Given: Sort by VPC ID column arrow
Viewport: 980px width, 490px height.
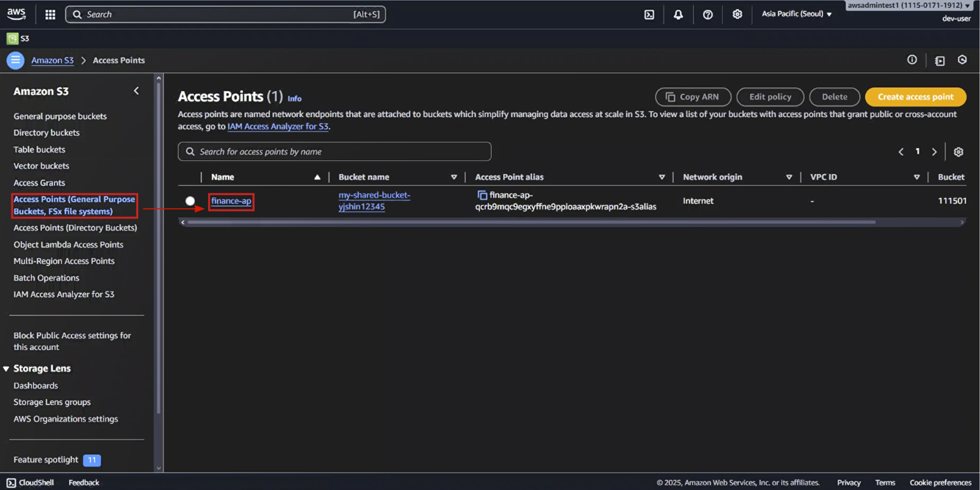Looking at the screenshot, I should (917, 177).
